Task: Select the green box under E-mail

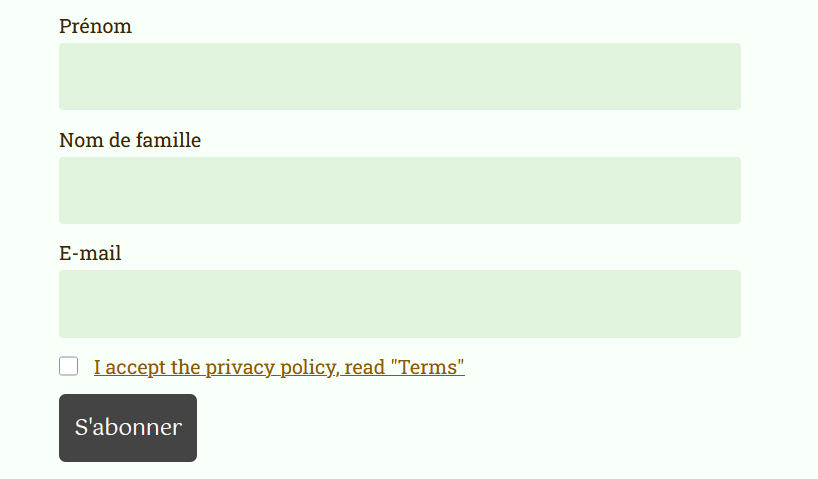Action: pyautogui.click(x=399, y=304)
